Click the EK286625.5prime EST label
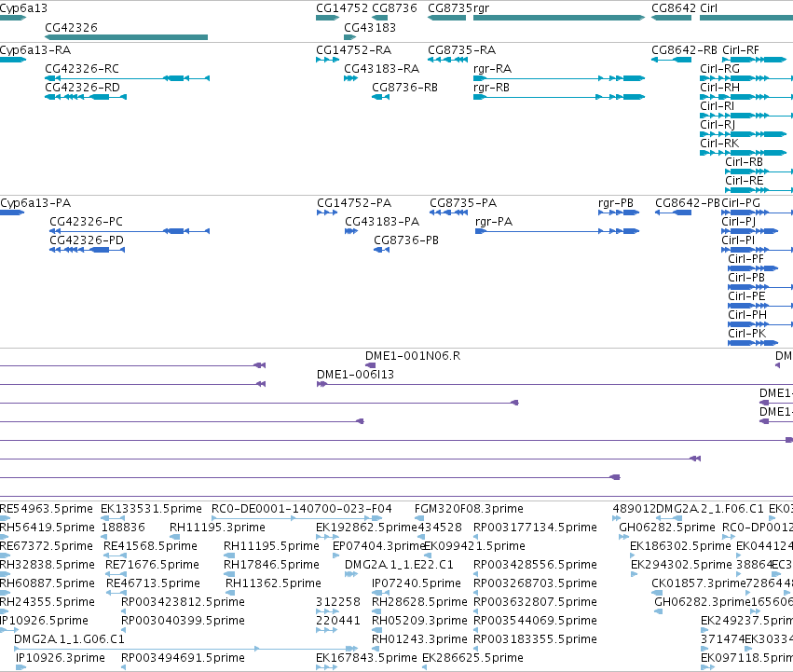Screen dimensions: 793x672 coord(472,658)
